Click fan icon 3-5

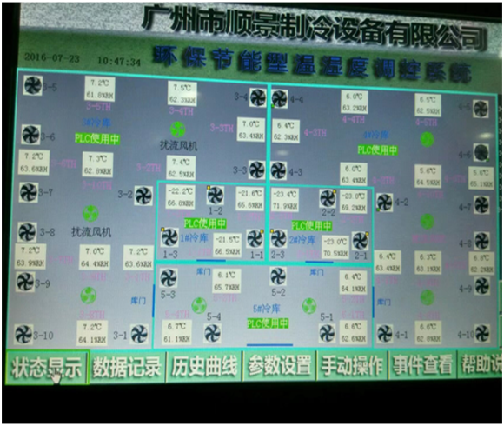coord(33,85)
